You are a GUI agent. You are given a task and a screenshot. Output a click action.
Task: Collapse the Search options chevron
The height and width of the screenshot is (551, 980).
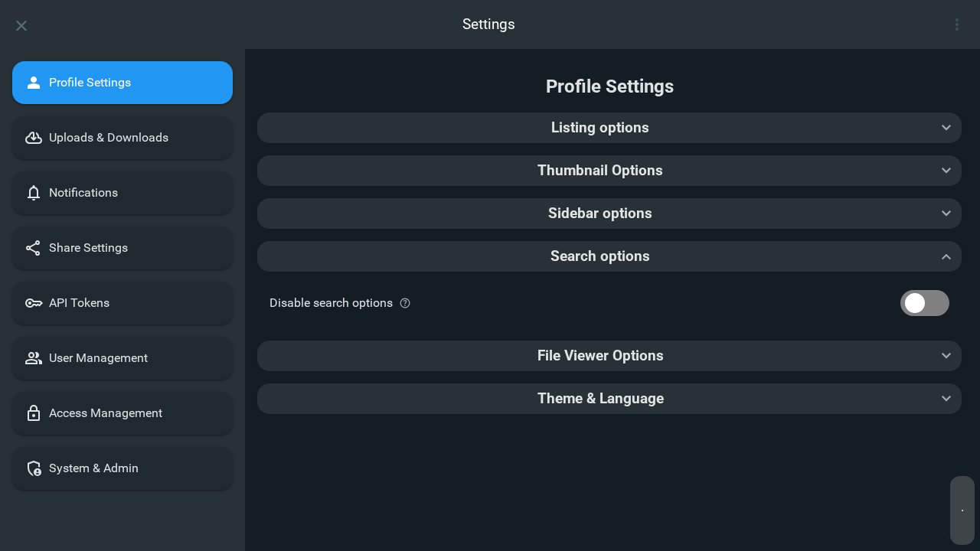(946, 256)
